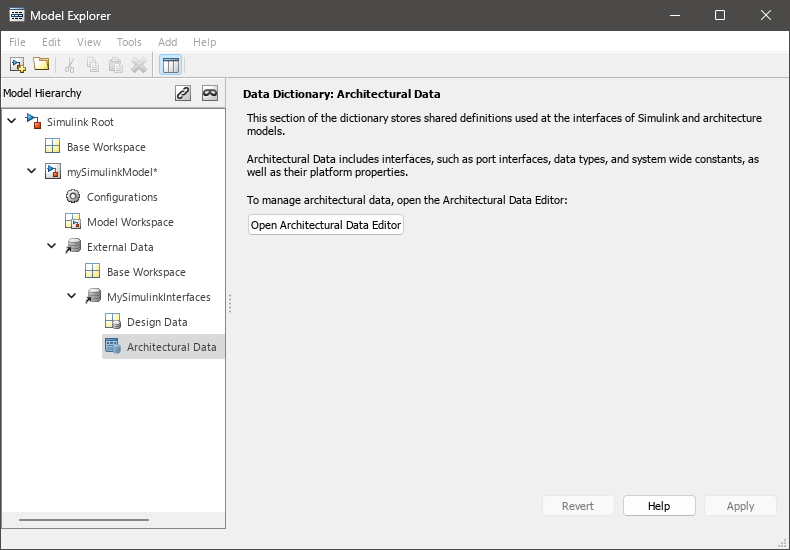Maximize the Model Explorer window

[720, 15]
